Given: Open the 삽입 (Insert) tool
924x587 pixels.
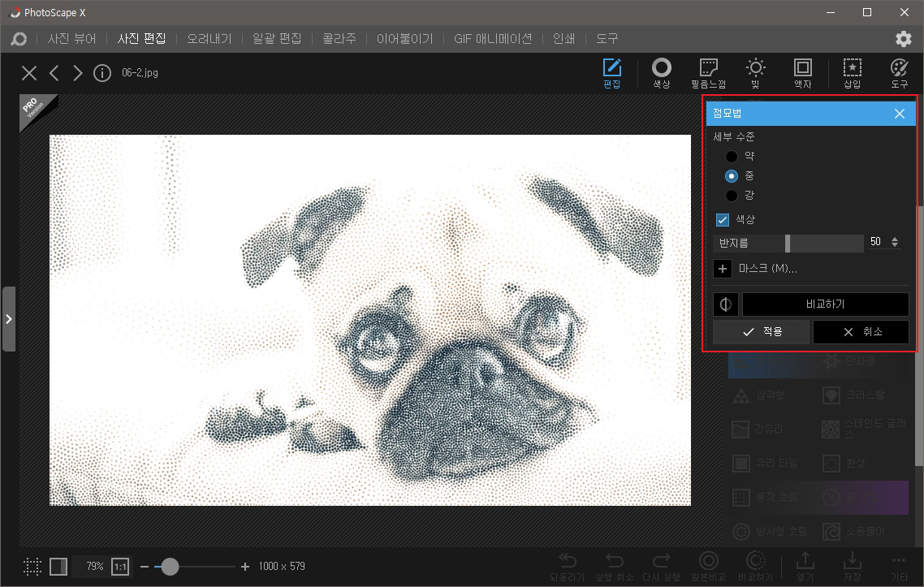Looking at the screenshot, I should pyautogui.click(x=852, y=73).
